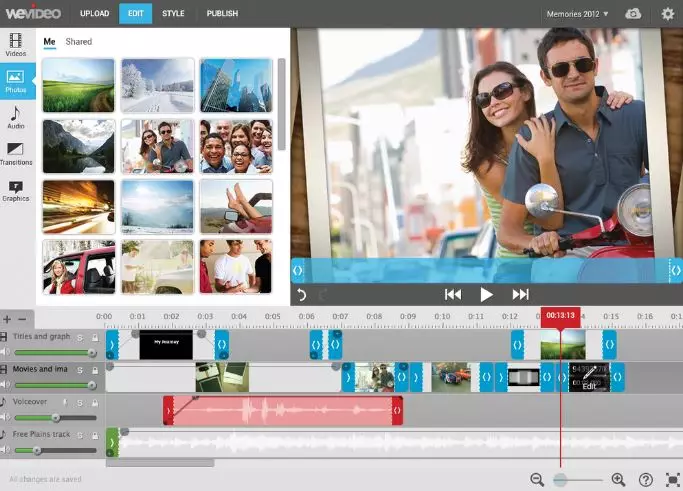Screen dimensions: 683x491
Task: Lock the Movies and ima track
Action: pyautogui.click(x=95, y=370)
